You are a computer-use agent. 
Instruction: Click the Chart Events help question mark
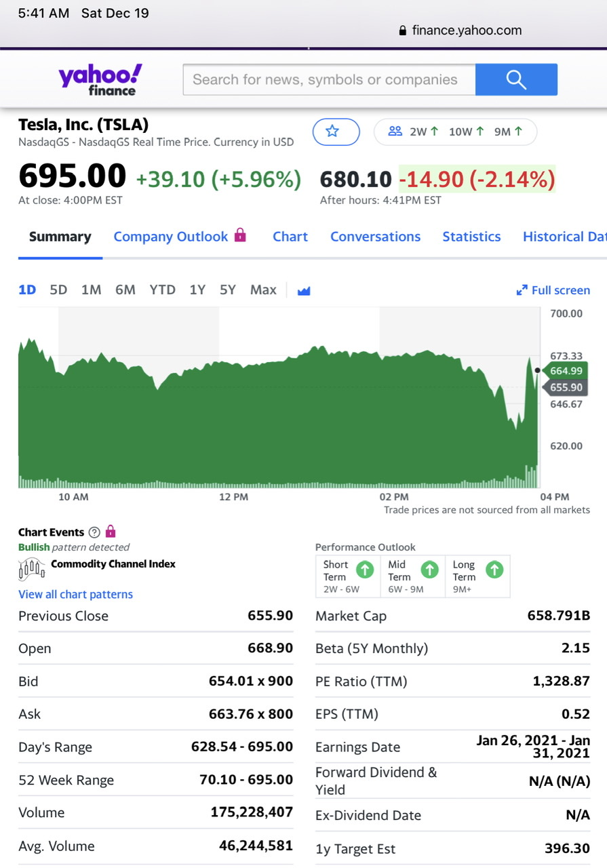pos(94,532)
